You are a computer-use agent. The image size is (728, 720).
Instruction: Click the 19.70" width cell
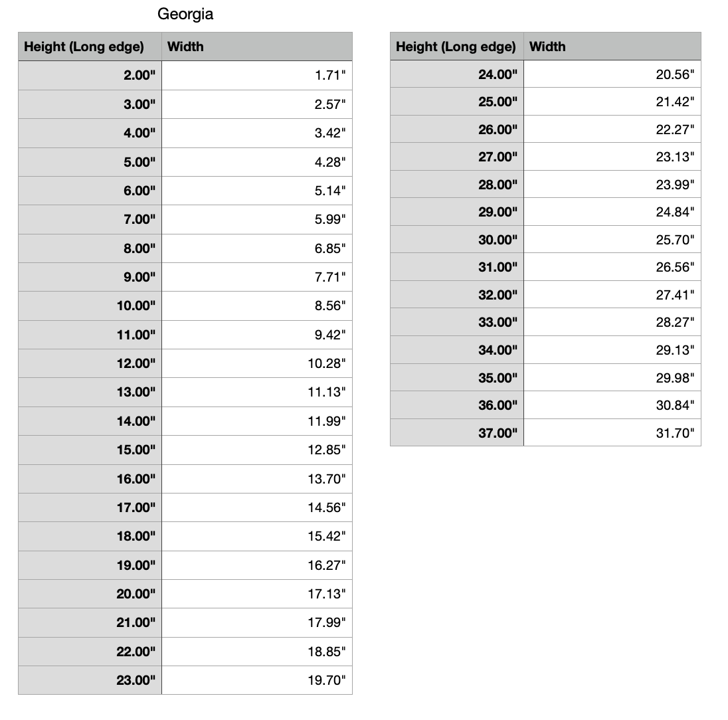coord(327,681)
